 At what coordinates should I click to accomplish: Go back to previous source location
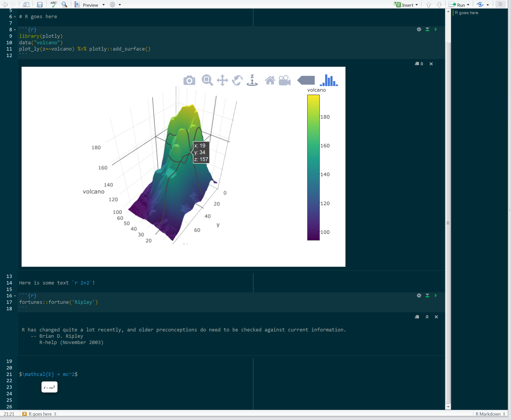5,4
